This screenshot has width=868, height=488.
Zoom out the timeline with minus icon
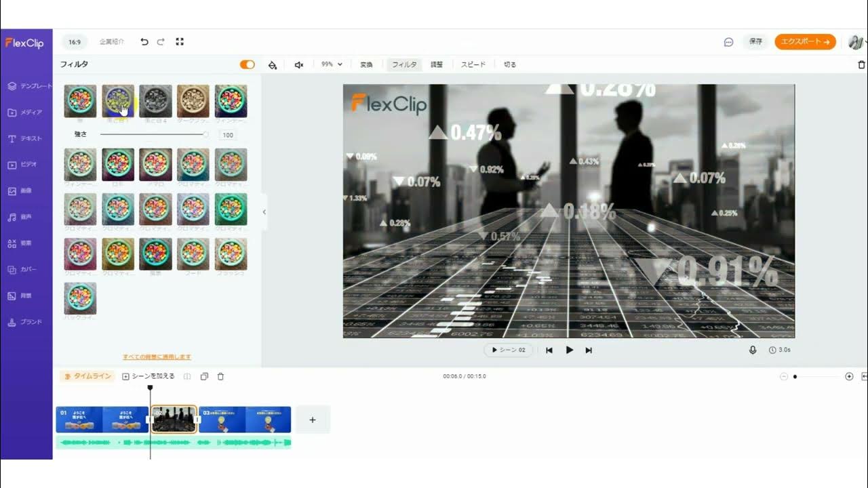point(784,376)
